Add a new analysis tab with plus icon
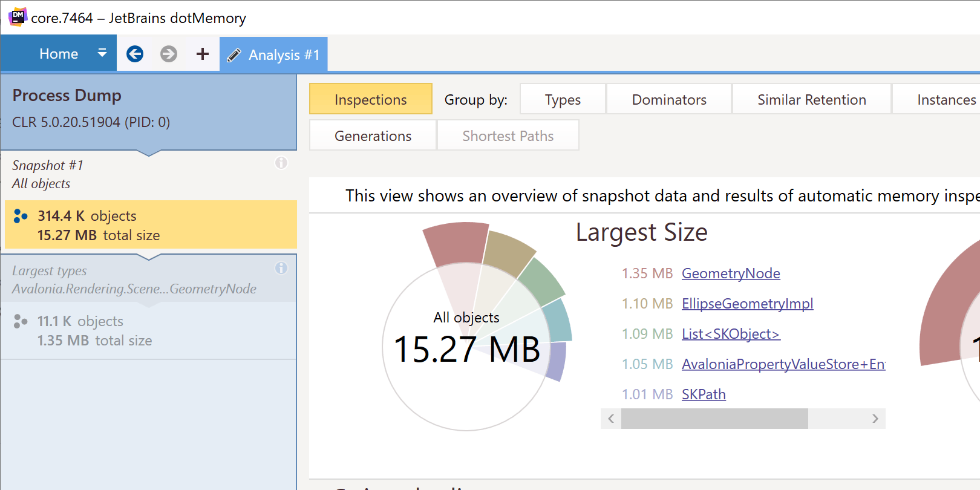 (203, 54)
